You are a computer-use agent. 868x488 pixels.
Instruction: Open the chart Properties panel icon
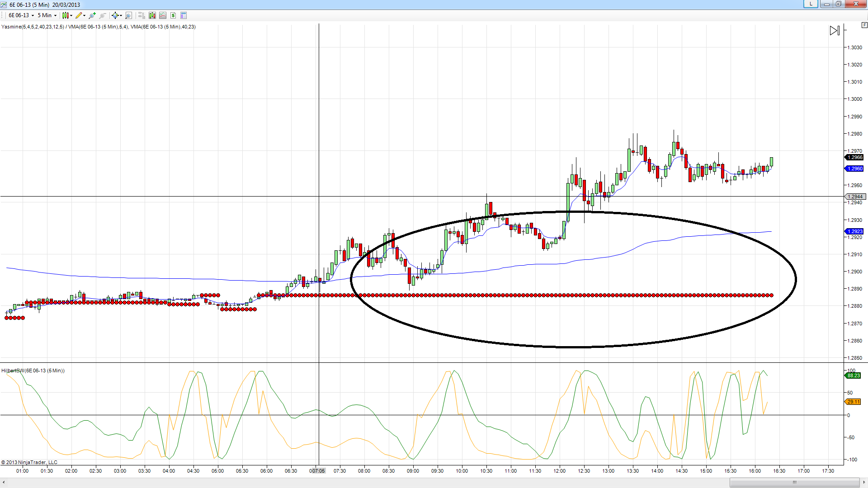pyautogui.click(x=184, y=15)
